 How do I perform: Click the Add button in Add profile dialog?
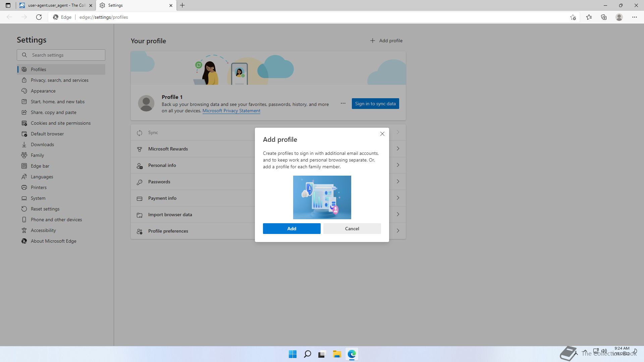click(x=291, y=229)
